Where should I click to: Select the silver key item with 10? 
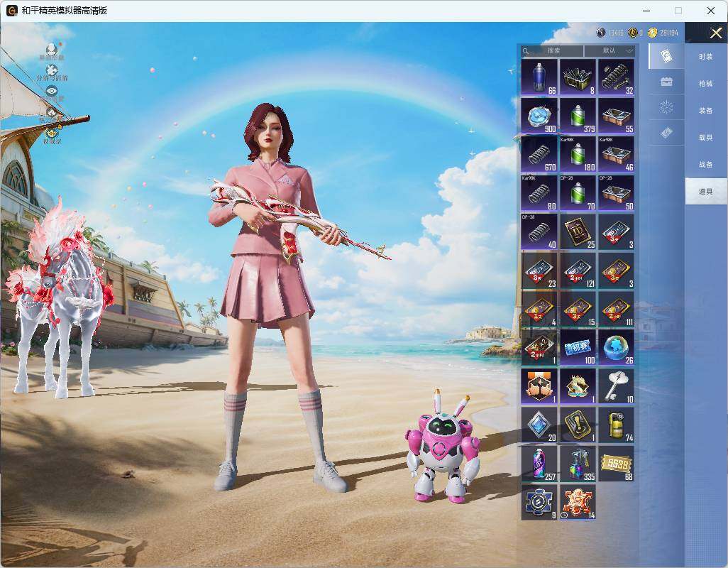(616, 386)
